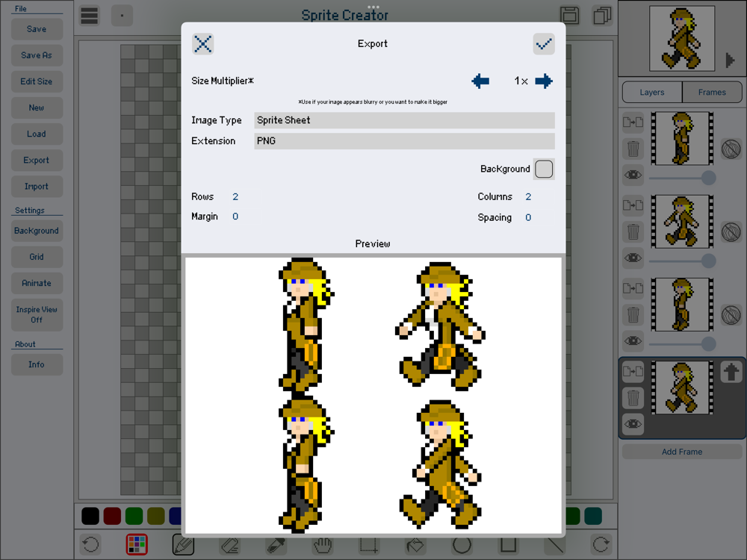Click Save As in sidebar
747x560 pixels.
(x=37, y=55)
